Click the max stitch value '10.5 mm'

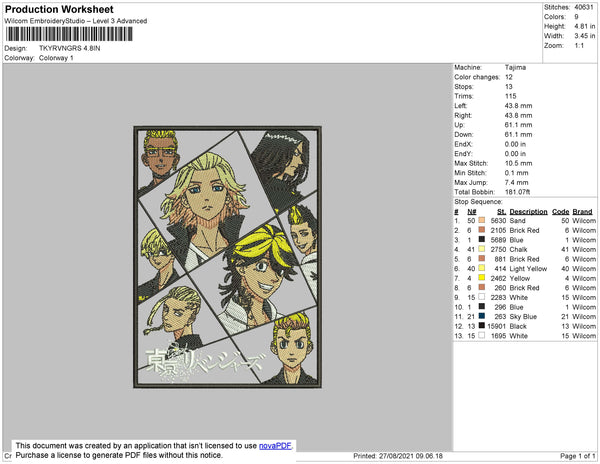tap(518, 163)
